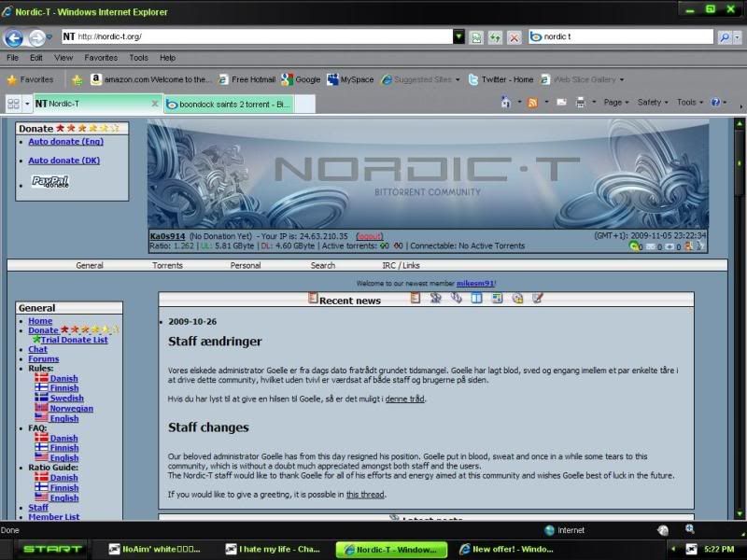Open the amazon.com favorites bar shortcut
Image resolution: width=747 pixels, height=560 pixels.
(x=151, y=79)
